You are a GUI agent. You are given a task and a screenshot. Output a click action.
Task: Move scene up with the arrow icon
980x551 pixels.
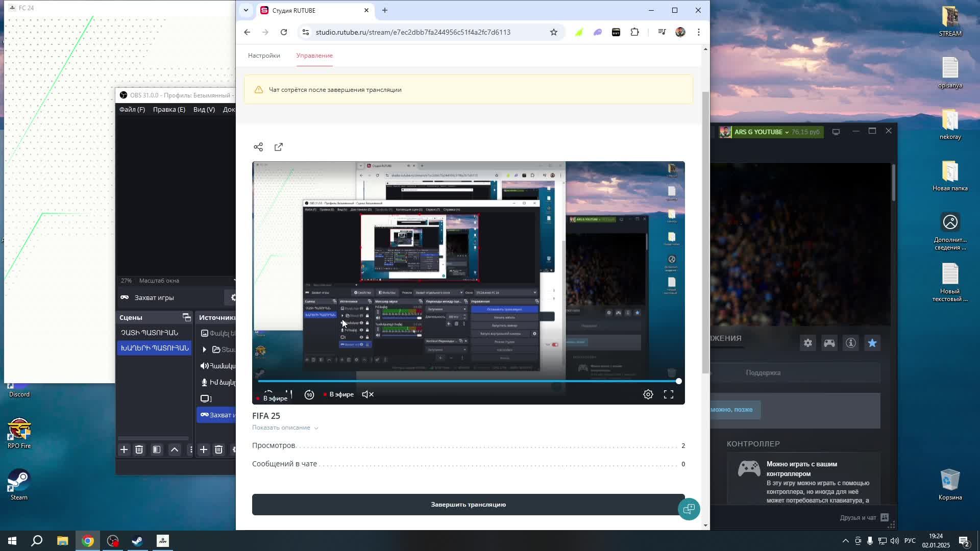[x=175, y=450]
